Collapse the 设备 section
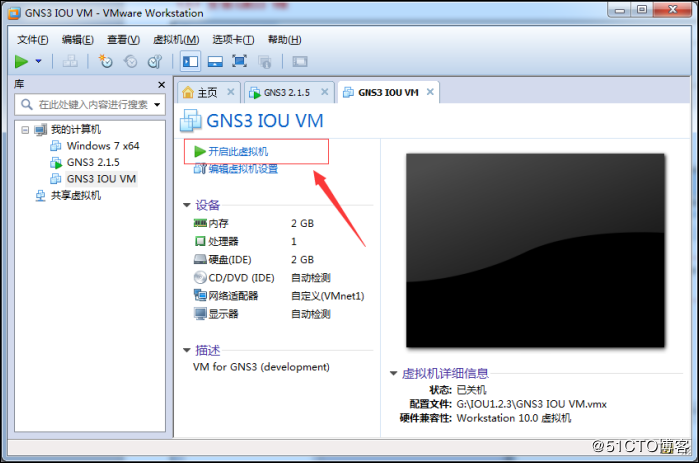Viewport: 699px width, 463px height. (187, 205)
